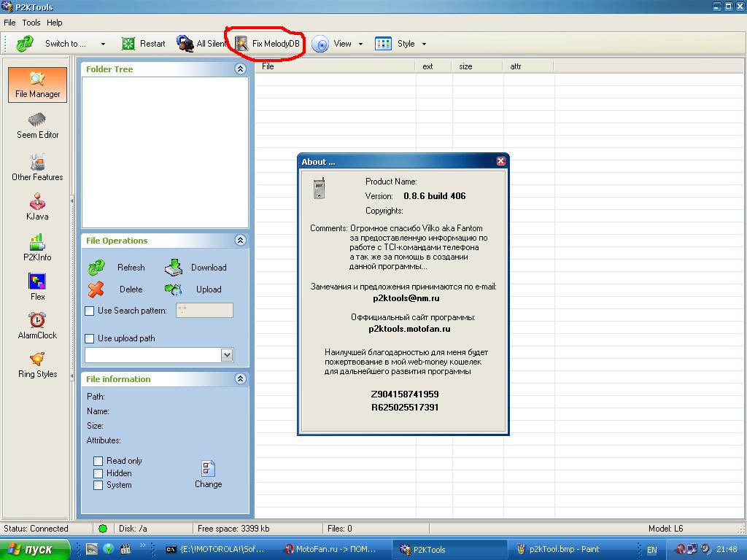Screen dimensions: 747x560
Task: Collapse the File information panel
Action: pyautogui.click(x=240, y=379)
